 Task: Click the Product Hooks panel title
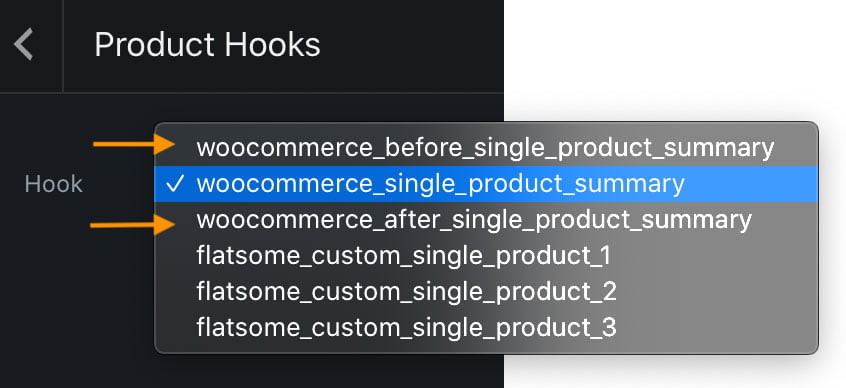[207, 45]
